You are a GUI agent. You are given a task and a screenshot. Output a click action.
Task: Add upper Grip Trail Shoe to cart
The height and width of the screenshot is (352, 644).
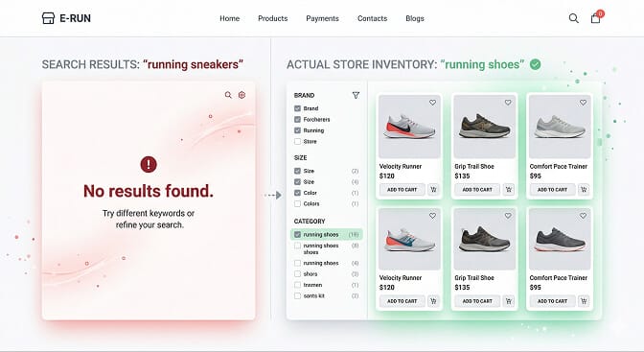click(477, 190)
